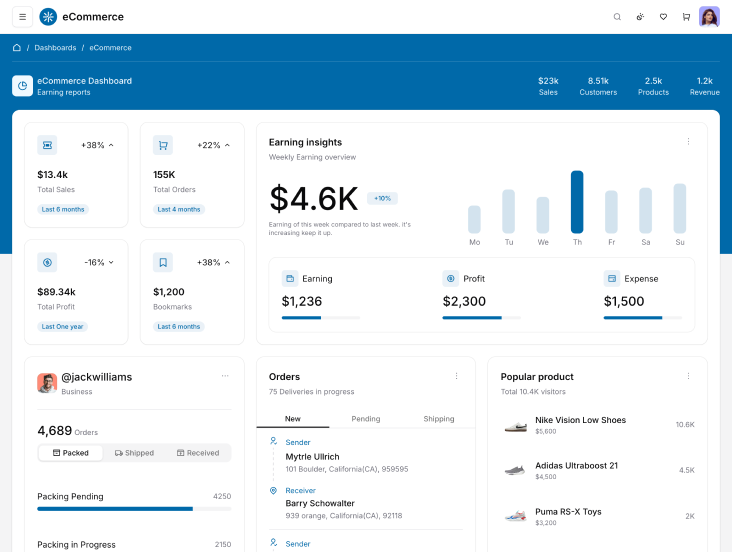Screen dimensions: 732x552
Task: Click the Profit $2,300 progress bar
Action: point(481,318)
